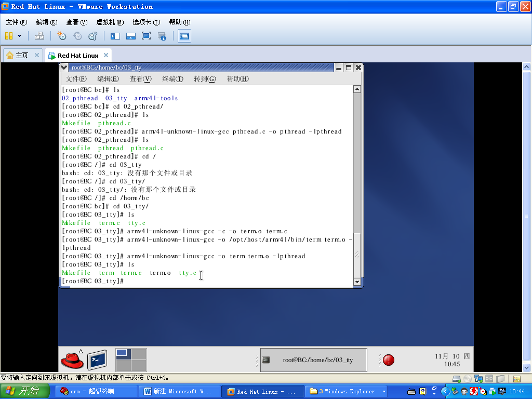Viewport: 532px width, 399px height.
Task: Open the 虚拟机(M) menu
Action: pos(110,22)
